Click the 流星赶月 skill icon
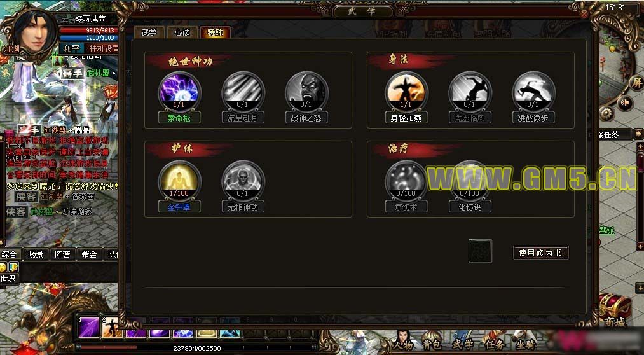644x355 pixels. tap(243, 92)
